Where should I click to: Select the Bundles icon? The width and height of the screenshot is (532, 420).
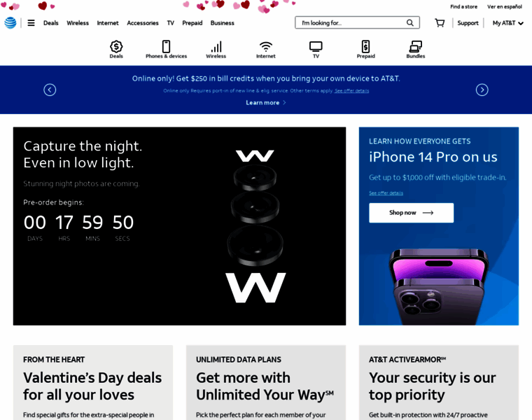click(x=415, y=46)
